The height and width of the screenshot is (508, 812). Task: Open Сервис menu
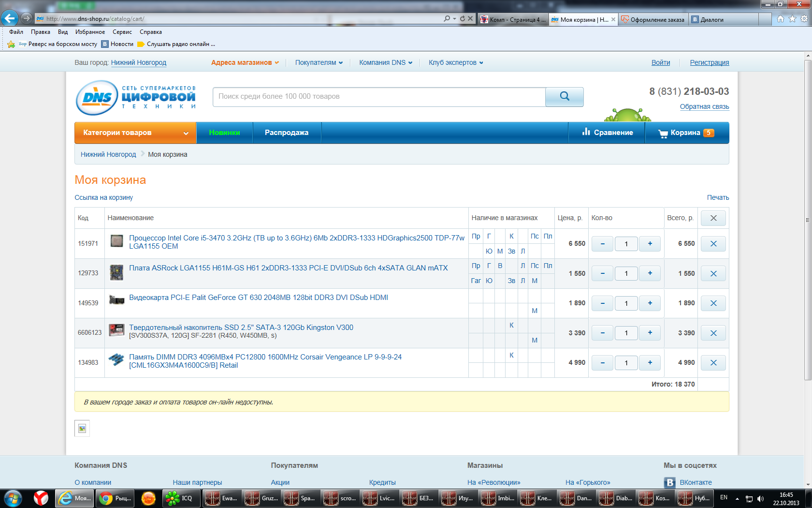pos(122,32)
